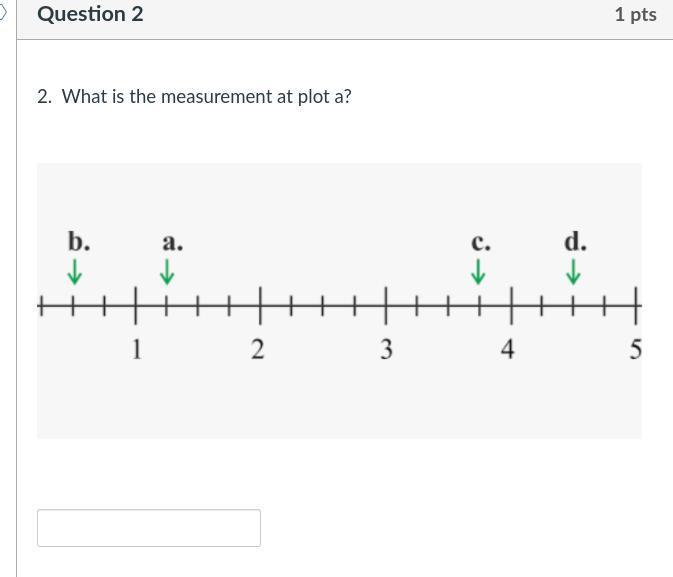This screenshot has width=673, height=577.
Task: Focus the answer text input box
Action: tap(149, 528)
